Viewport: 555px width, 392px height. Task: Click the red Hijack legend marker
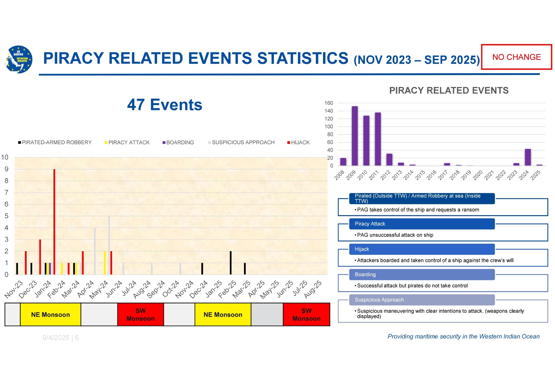coord(289,142)
